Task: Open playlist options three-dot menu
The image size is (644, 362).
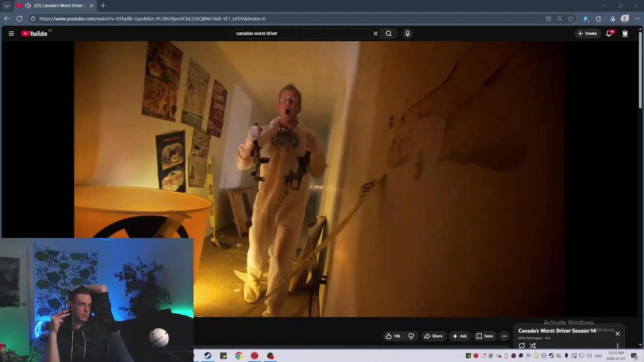Action: tap(617, 345)
